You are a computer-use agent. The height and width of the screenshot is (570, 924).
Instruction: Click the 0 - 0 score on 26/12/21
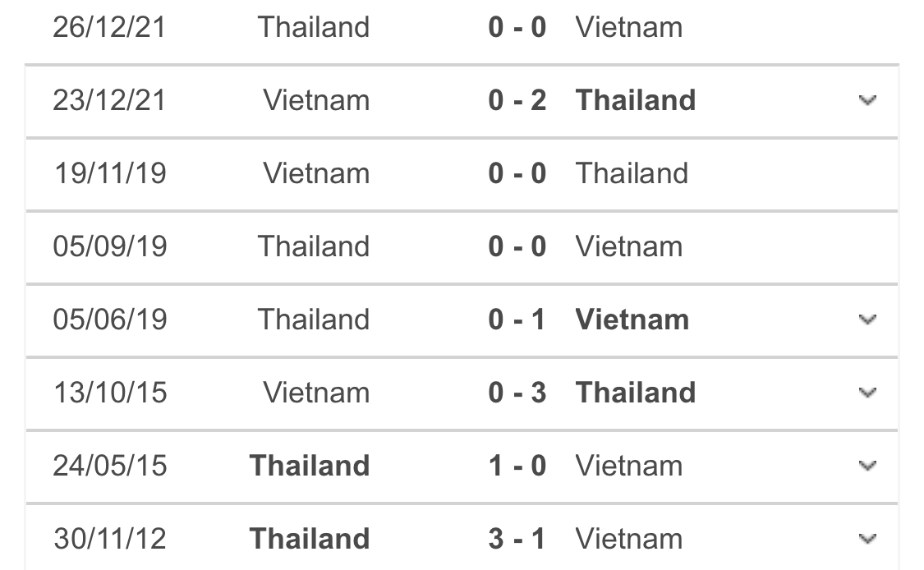[x=517, y=28]
